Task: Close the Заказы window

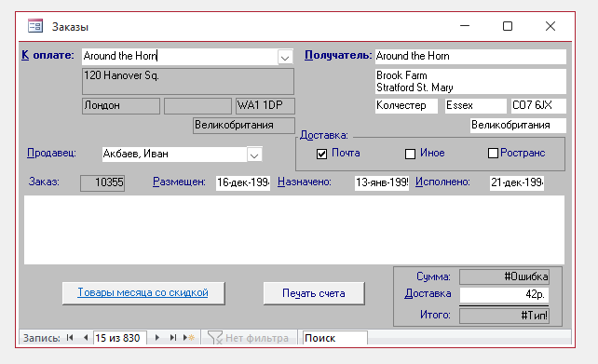Action: (550, 26)
